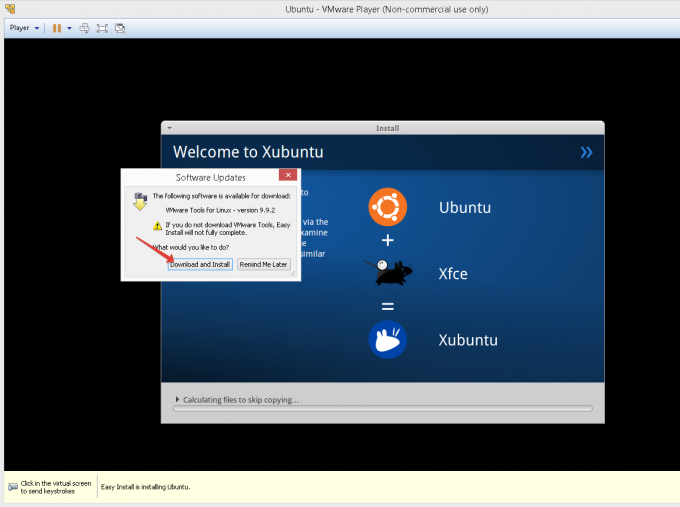This screenshot has height=507, width=680.
Task: Click the keyboard icon in the status bar
Action: [x=13, y=487]
